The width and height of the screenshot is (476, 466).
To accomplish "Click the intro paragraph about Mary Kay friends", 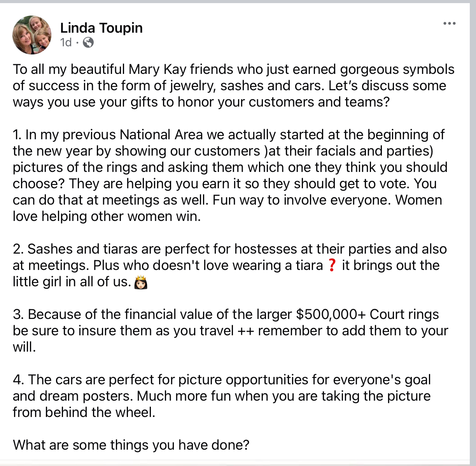I will pyautogui.click(x=233, y=86).
